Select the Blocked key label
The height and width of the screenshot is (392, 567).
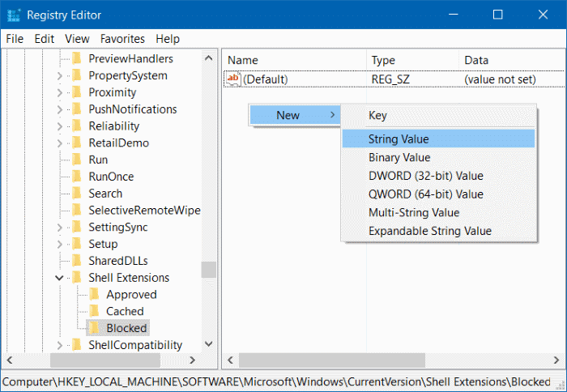[x=126, y=328]
